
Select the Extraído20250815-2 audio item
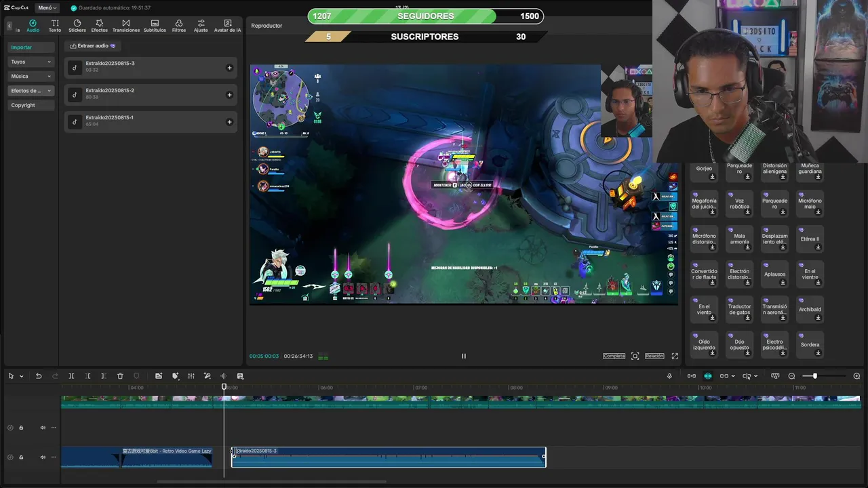151,94
